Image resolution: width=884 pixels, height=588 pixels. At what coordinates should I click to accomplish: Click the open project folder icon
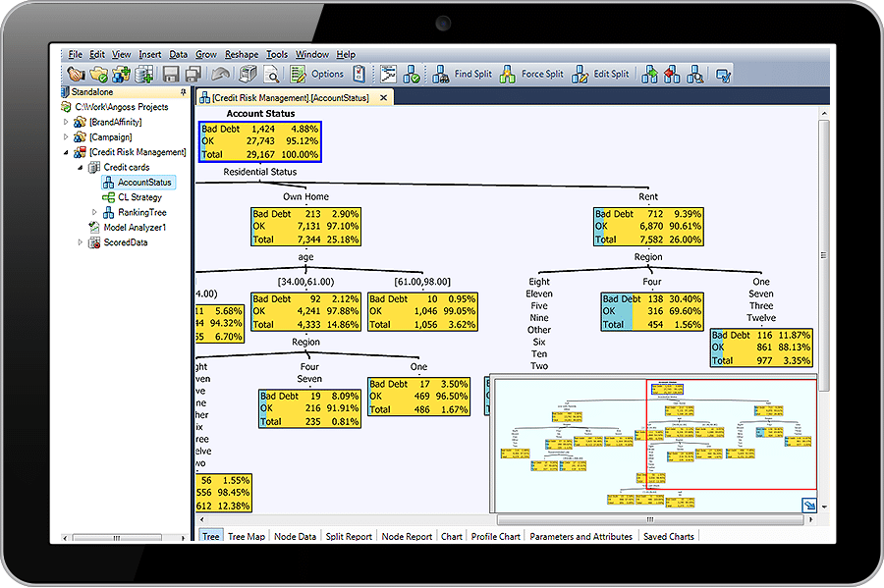(98, 74)
